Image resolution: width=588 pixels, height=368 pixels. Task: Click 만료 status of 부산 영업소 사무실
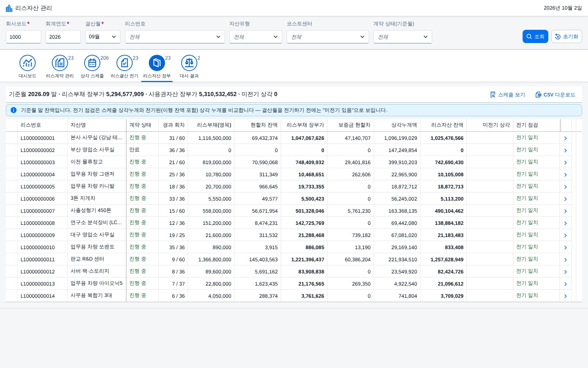coord(135,150)
